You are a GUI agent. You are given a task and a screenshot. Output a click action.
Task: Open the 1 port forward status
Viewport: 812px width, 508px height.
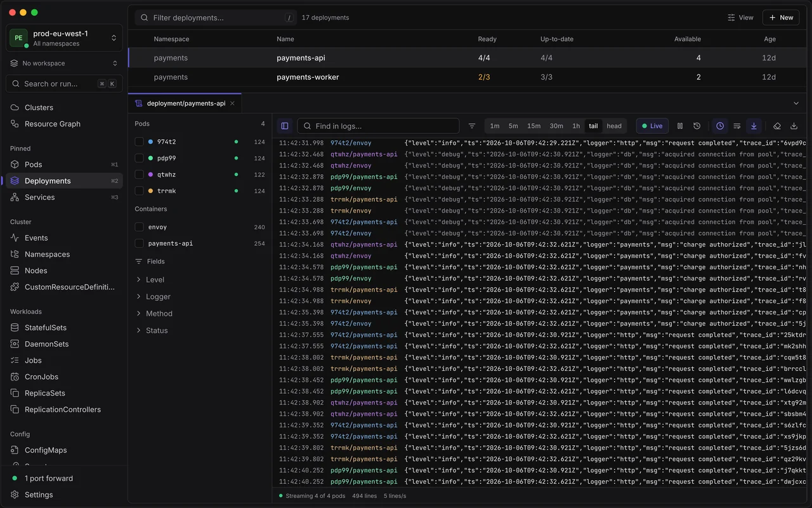point(64,478)
